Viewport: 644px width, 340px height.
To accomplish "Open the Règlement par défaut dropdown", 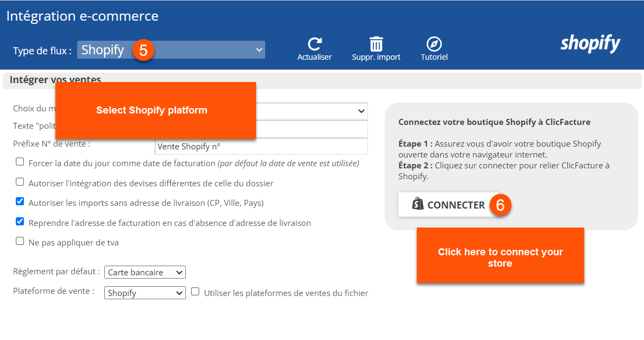I will [x=145, y=272].
